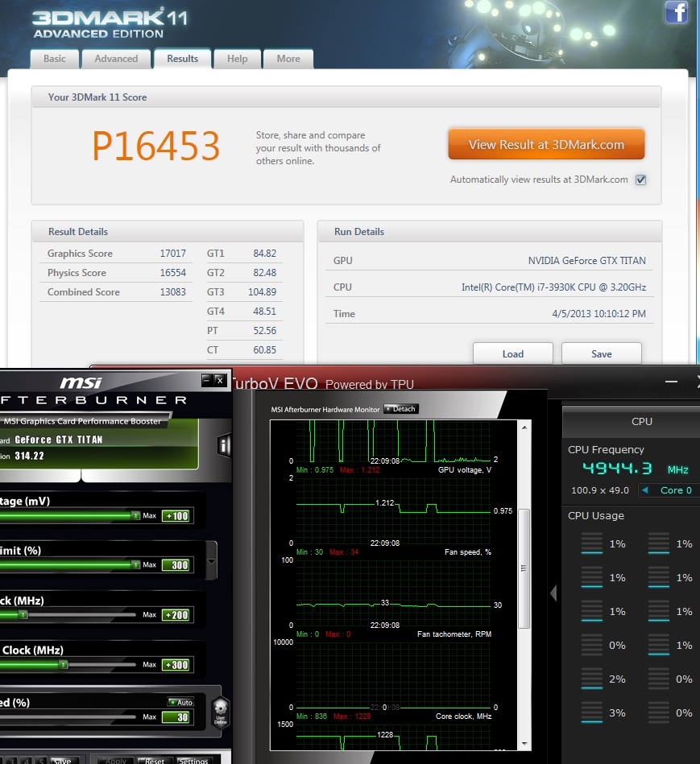Open the Afterburner info panel icon

[x=224, y=445]
